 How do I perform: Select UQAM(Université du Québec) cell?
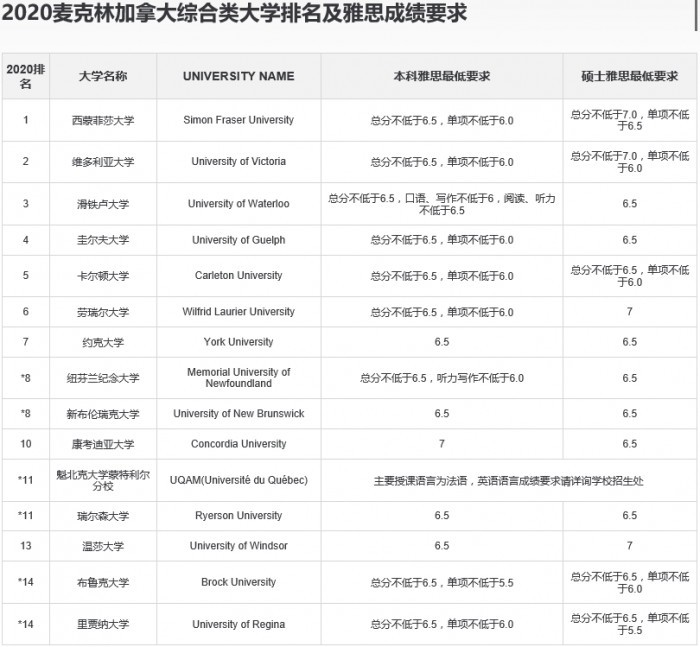click(x=238, y=480)
